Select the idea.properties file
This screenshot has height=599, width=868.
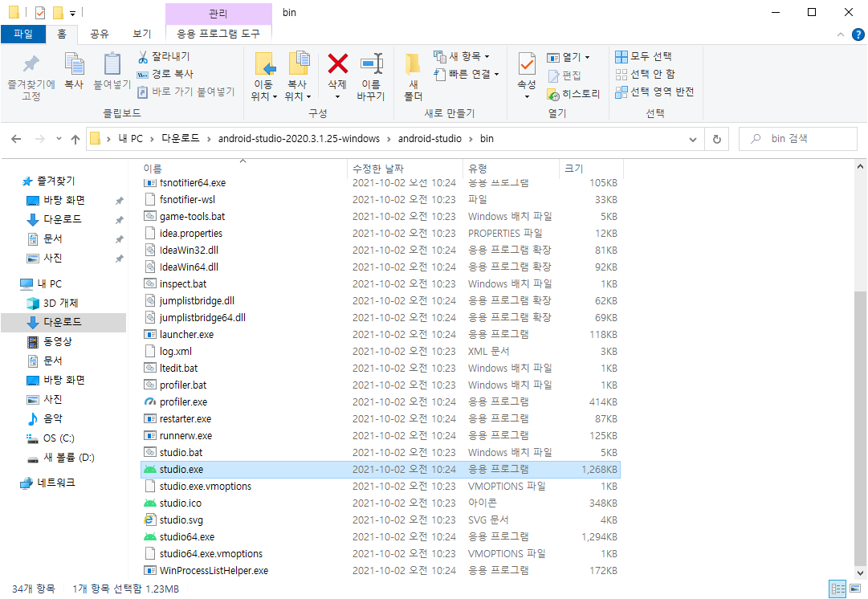pyautogui.click(x=191, y=233)
